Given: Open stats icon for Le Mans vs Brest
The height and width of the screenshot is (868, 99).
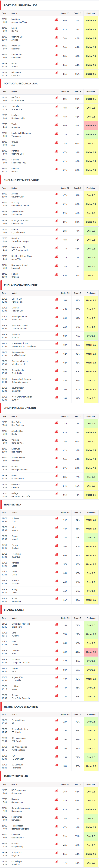Looking at the screenshot, I should click(56, 651).
